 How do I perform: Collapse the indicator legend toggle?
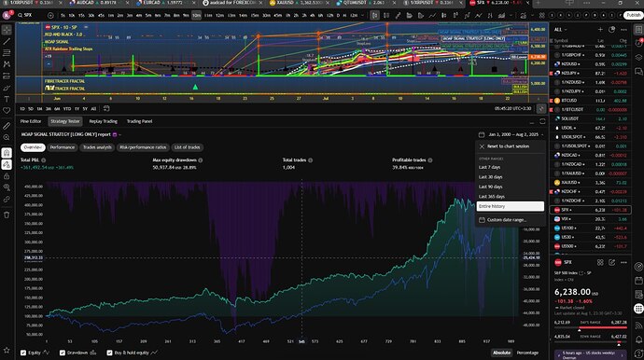[49, 63]
